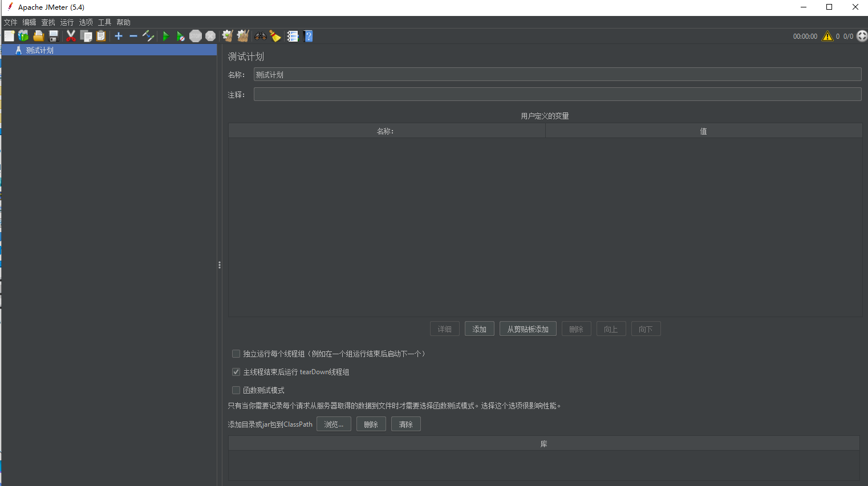
Task: Click into the 名称 input field
Action: click(x=557, y=75)
